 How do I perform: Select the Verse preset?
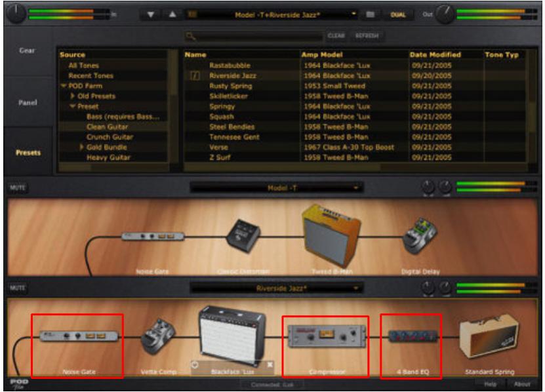(x=218, y=147)
